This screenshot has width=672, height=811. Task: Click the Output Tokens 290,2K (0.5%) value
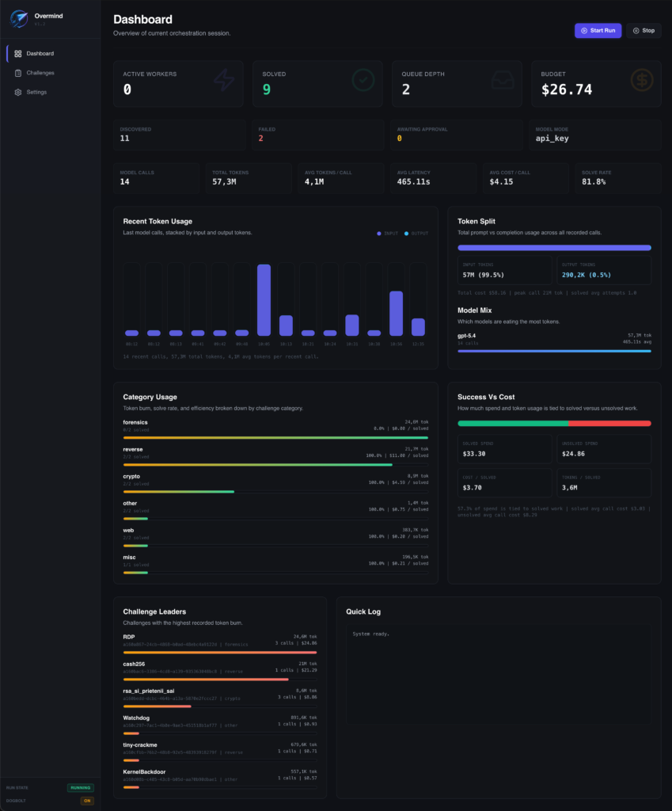(587, 275)
